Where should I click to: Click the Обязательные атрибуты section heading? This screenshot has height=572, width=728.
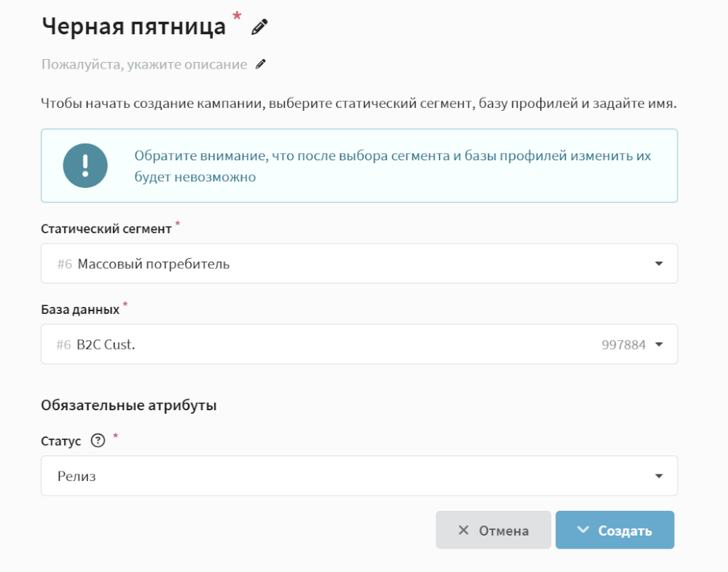click(129, 406)
